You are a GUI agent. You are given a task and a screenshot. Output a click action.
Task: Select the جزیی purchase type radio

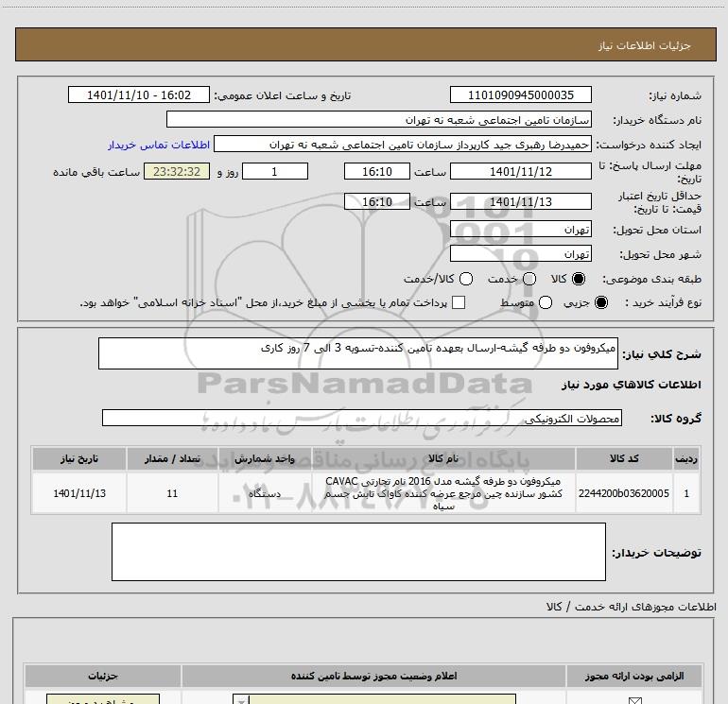click(x=601, y=302)
